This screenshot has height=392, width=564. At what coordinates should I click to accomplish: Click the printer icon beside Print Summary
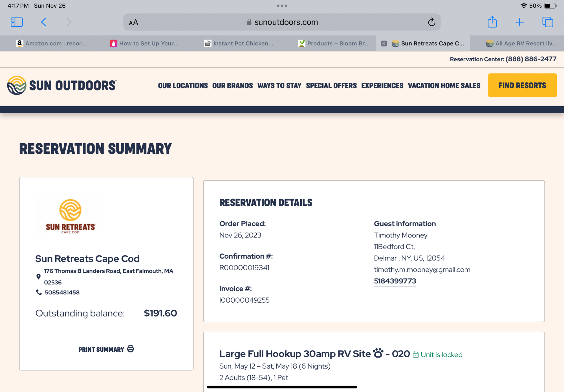(131, 349)
